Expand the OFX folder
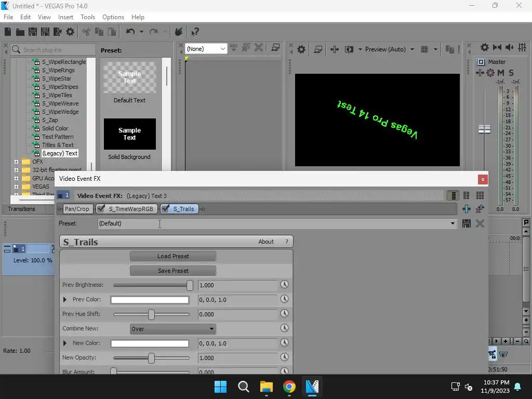Viewport: 532px width, 399px height. click(x=16, y=162)
